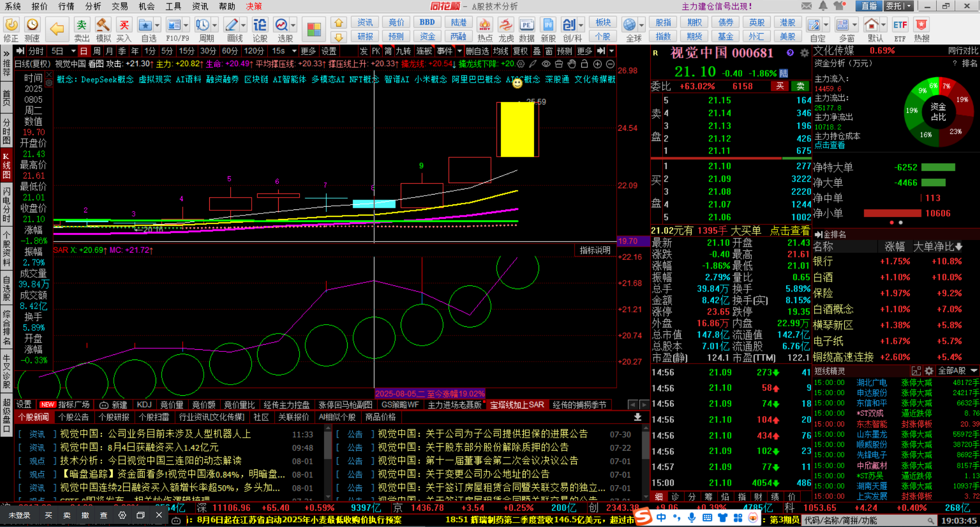Switch to the KDJ indicator tab
This screenshot has width=980, height=527.
144,404
